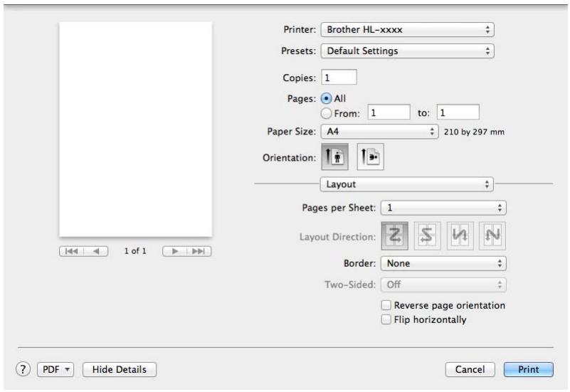Open the Pages per Sheet dropdown

pos(443,208)
